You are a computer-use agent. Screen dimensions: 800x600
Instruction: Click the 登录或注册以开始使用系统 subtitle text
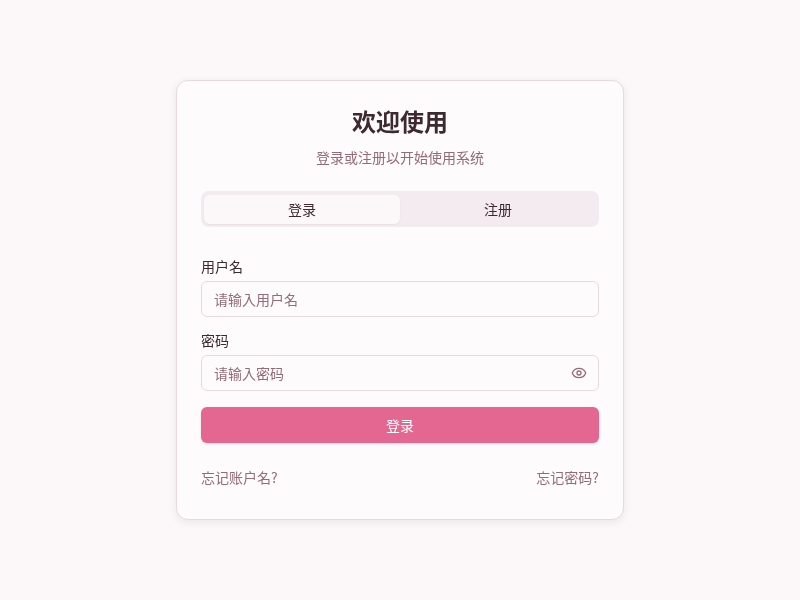tap(400, 158)
